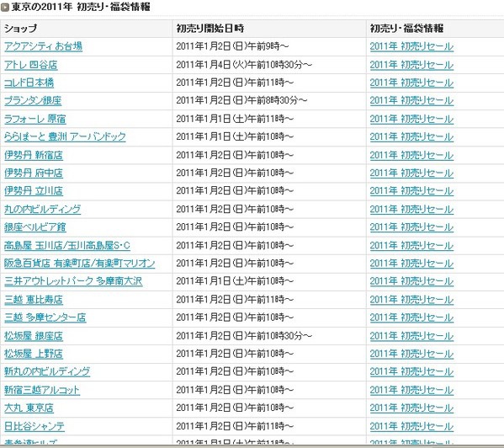The width and height of the screenshot is (504, 448).
Task: Open the 日比谷シャンテ shop link
Action: pyautogui.click(x=34, y=426)
